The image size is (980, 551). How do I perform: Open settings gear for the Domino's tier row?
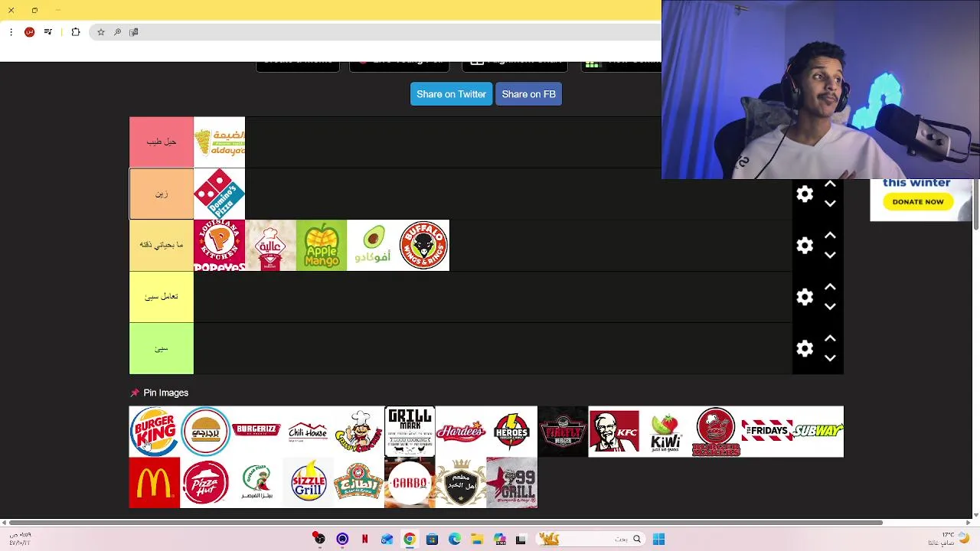point(804,194)
